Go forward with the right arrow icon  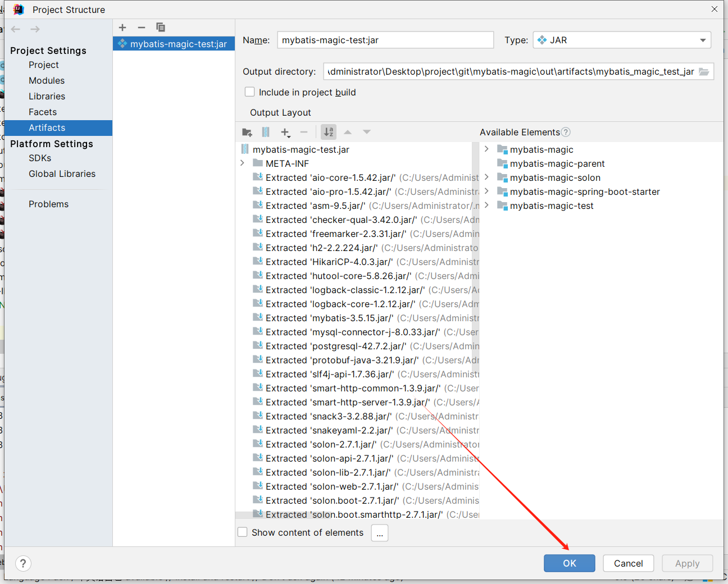pos(35,29)
